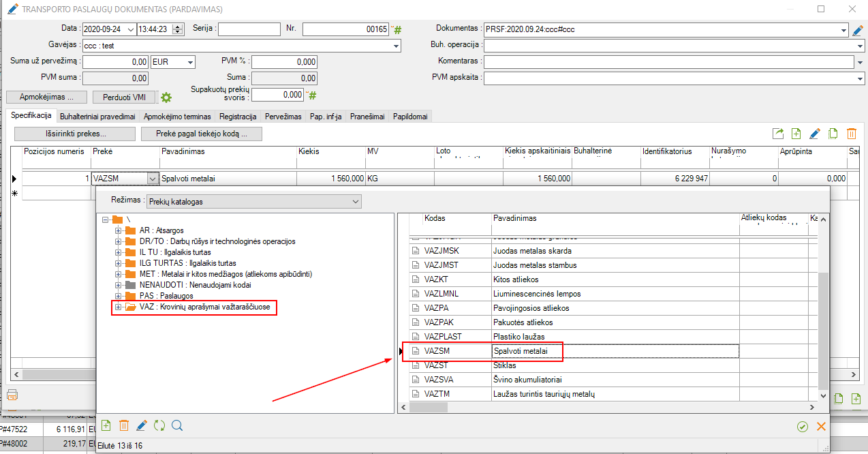Confirm selection with the green checkmark icon

click(x=803, y=427)
